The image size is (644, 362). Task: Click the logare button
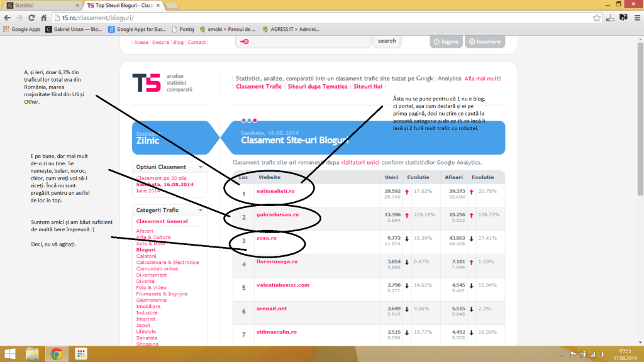(x=446, y=41)
